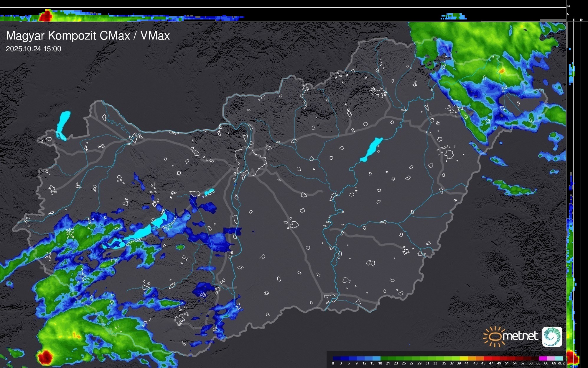This screenshot has height=368, width=588.
Task: Select the yellow 39 dBZ legend swatch
Action: click(464, 358)
